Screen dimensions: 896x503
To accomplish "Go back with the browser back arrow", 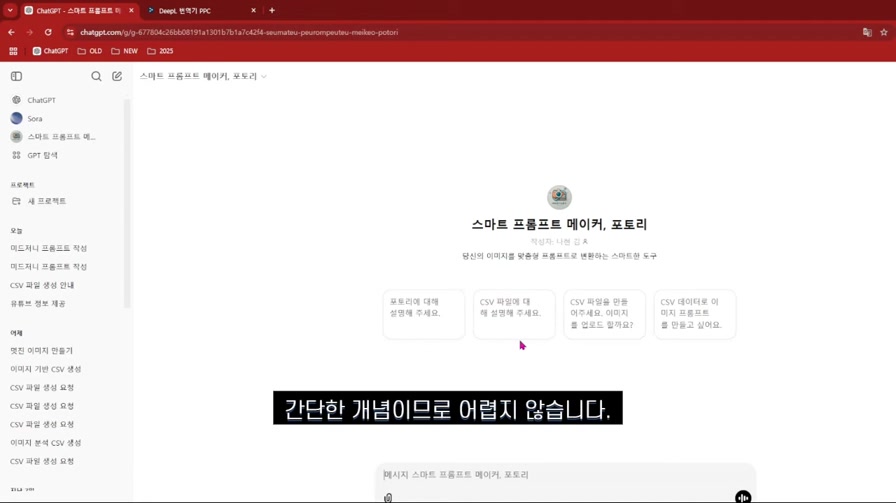I will click(x=11, y=33).
